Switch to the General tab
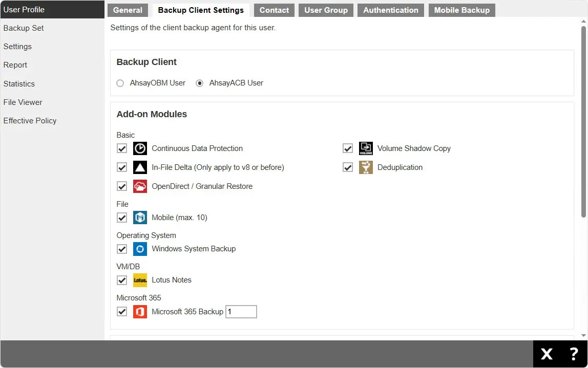Viewport: 588px width, 368px height. tap(128, 10)
